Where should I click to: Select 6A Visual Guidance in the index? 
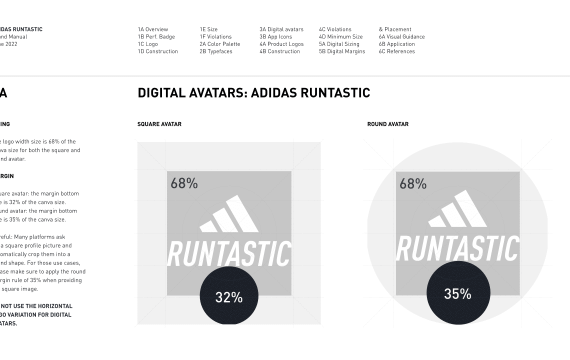pyautogui.click(x=402, y=37)
